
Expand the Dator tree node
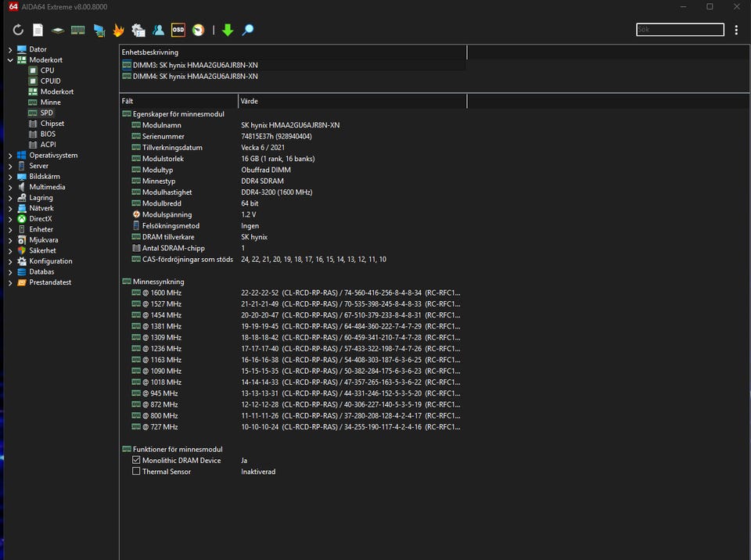[x=10, y=49]
